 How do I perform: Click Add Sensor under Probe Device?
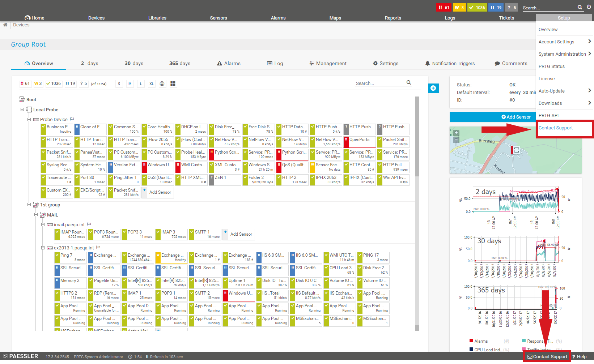point(157,192)
